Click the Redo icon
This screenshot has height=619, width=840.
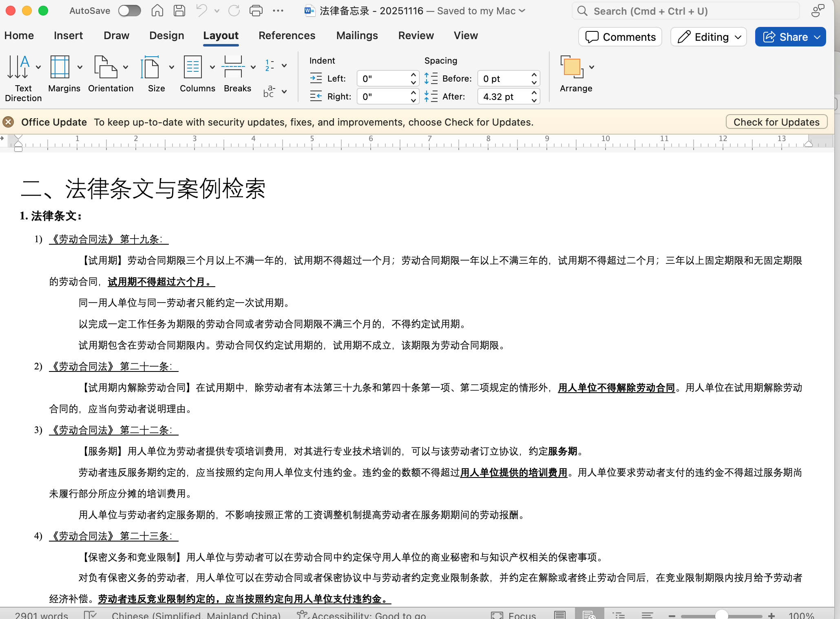click(x=234, y=11)
